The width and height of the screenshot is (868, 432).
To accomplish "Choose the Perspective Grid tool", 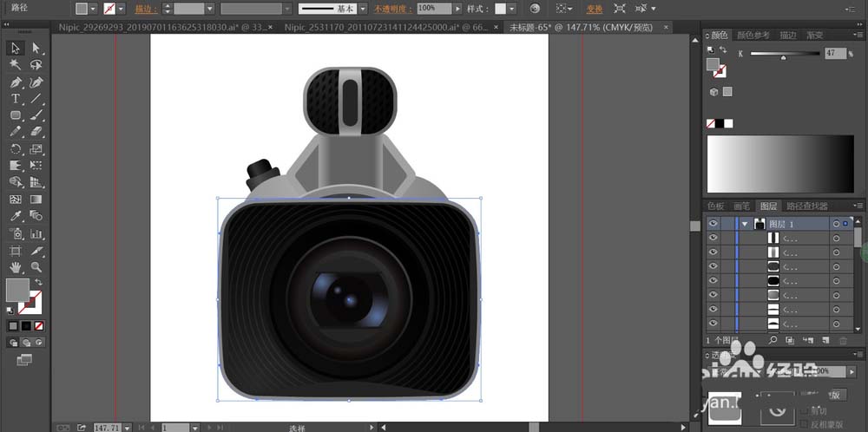I will (36, 182).
